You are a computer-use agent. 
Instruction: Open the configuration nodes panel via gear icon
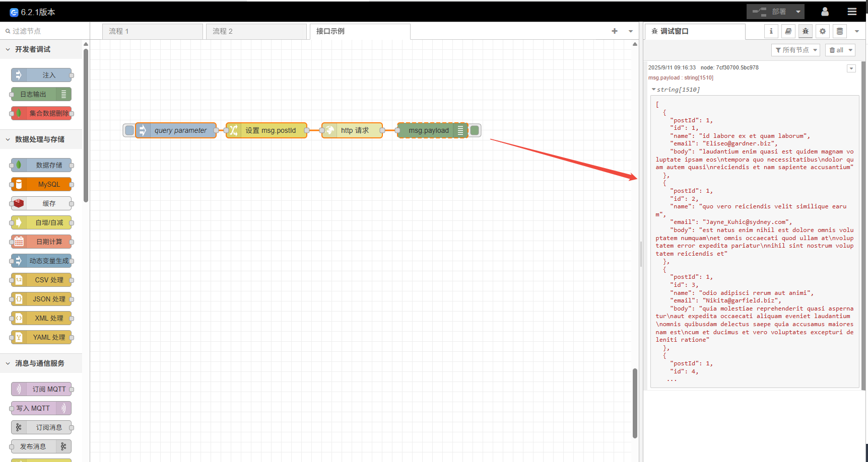tap(823, 31)
